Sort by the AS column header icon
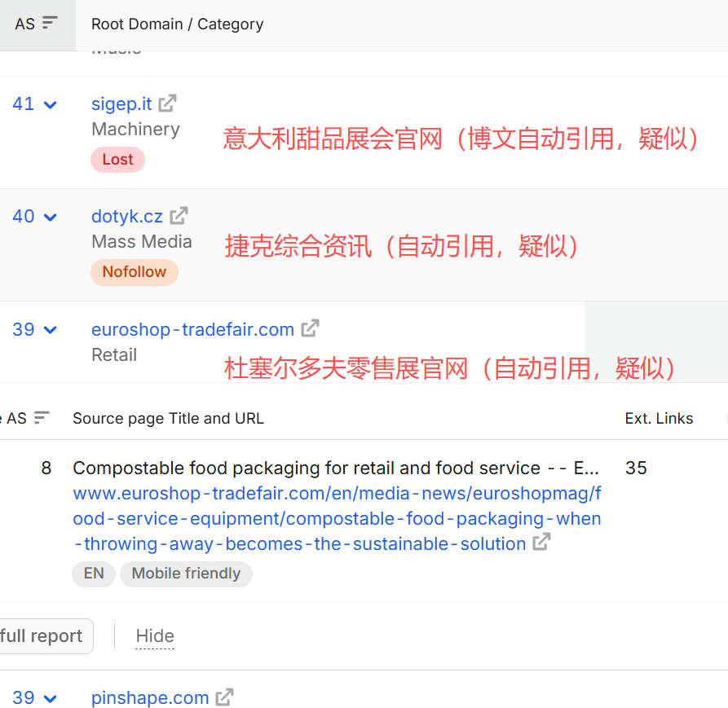Image resolution: width=728 pixels, height=708 pixels. coord(50,22)
